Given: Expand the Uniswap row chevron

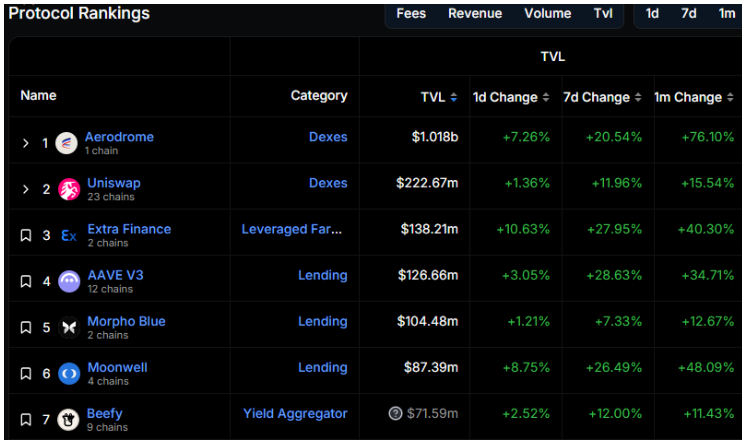Looking at the screenshot, I should 26,190.
